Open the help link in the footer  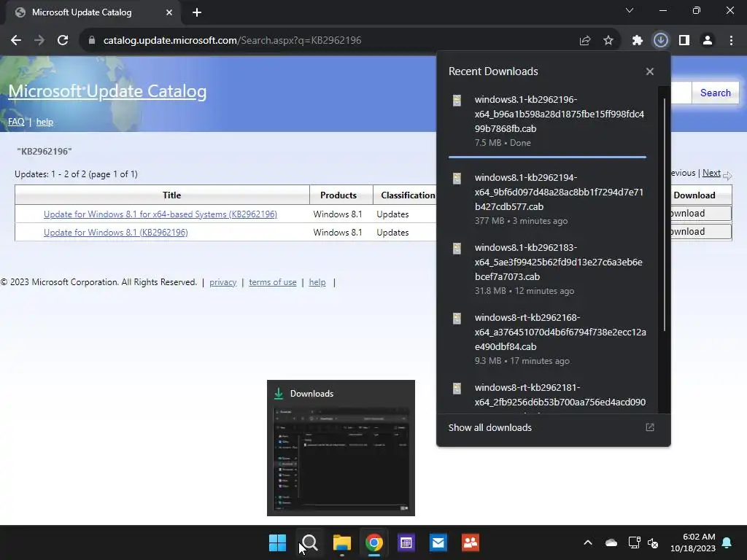point(317,282)
